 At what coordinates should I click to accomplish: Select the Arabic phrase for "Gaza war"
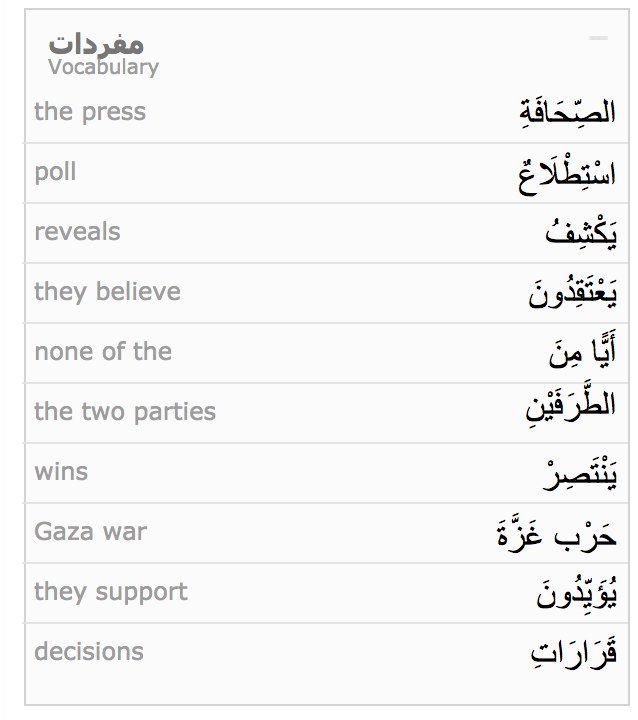point(571,533)
